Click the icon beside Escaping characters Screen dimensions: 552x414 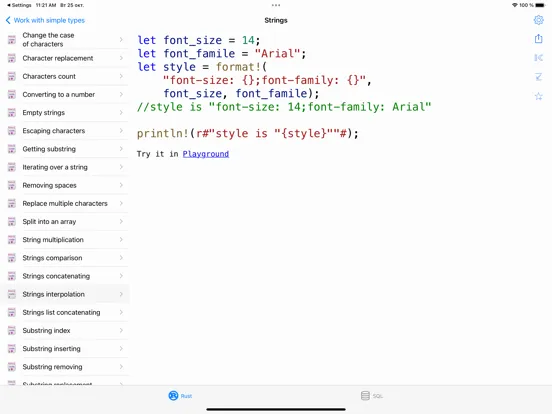pyautogui.click(x=12, y=131)
